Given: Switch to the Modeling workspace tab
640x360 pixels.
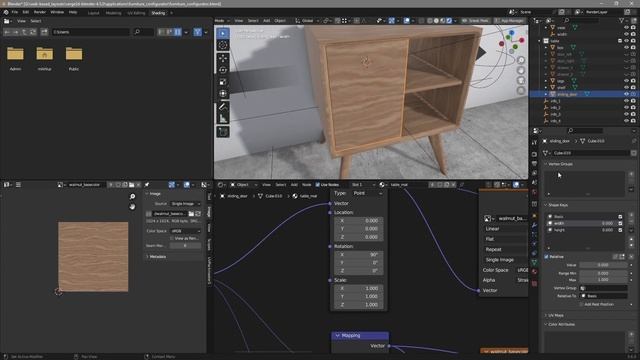Looking at the screenshot, I should click(113, 13).
